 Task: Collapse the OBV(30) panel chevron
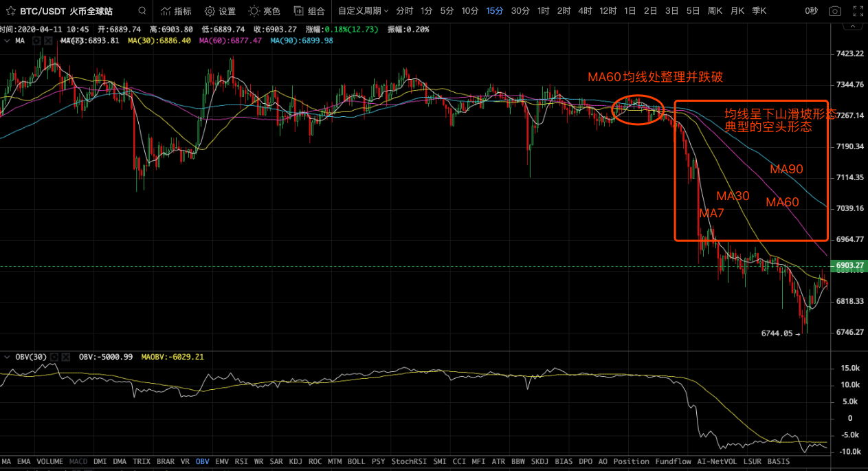pos(8,357)
